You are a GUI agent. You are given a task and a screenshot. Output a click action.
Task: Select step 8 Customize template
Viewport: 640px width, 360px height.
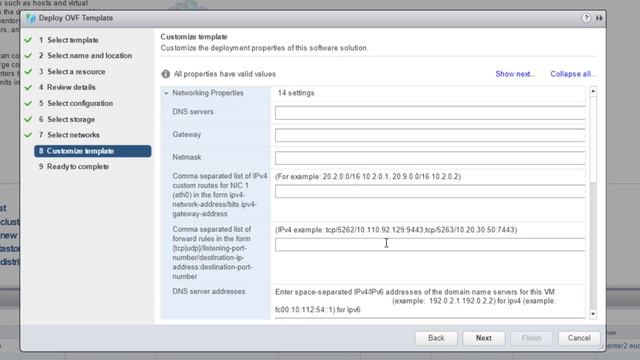click(93, 151)
